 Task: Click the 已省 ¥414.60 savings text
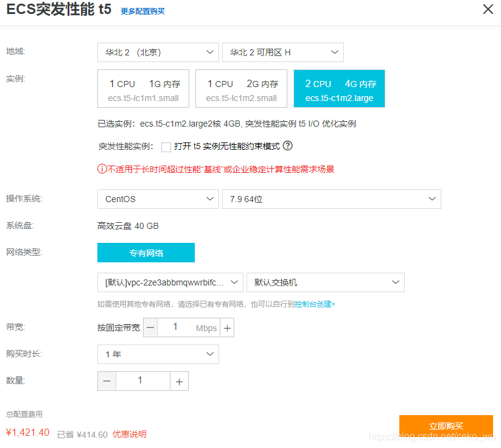pos(82,435)
